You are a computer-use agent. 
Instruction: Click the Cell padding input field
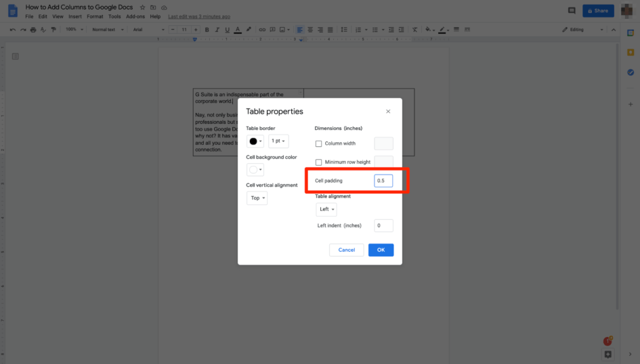(383, 181)
